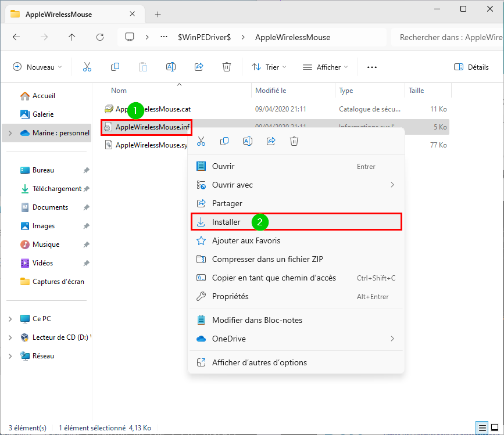Sort by the Taille column header
The image size is (504, 435).
tap(416, 91)
